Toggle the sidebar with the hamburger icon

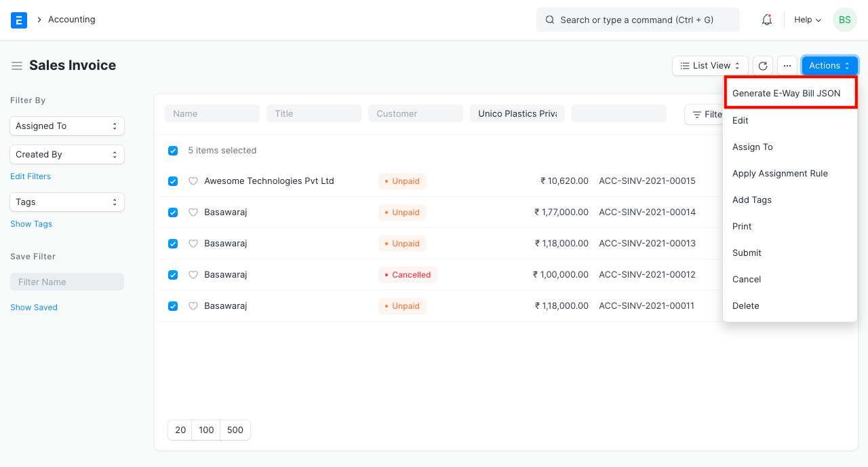pyautogui.click(x=17, y=65)
